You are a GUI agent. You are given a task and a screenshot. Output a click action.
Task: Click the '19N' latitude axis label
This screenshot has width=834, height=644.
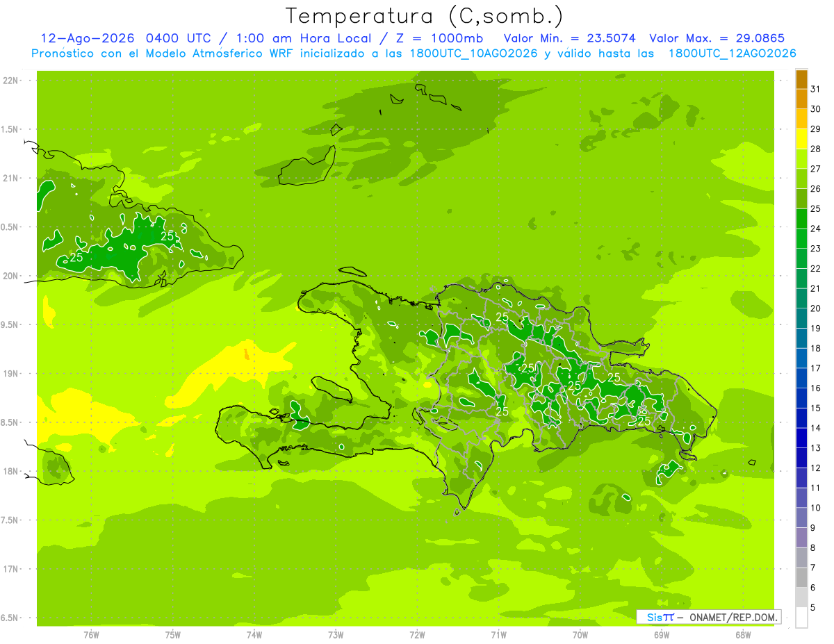coord(11,374)
